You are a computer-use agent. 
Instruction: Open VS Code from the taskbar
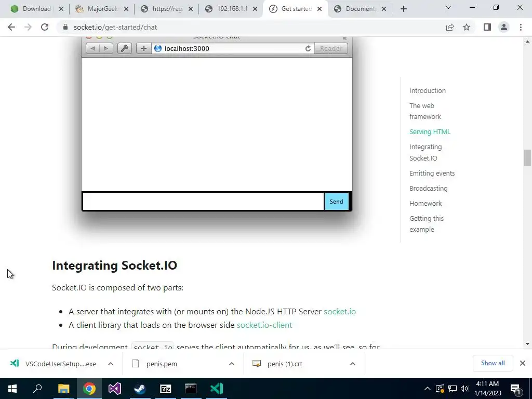click(217, 389)
